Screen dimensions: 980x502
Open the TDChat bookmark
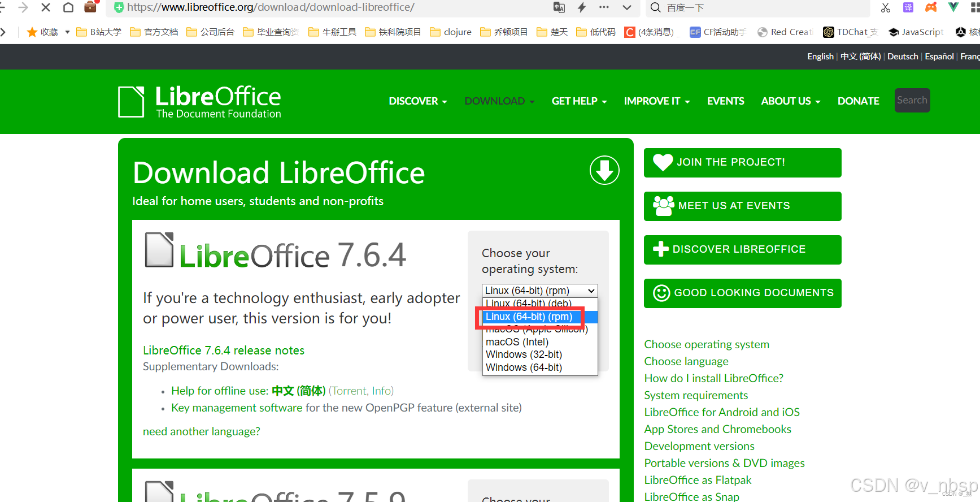(x=850, y=32)
